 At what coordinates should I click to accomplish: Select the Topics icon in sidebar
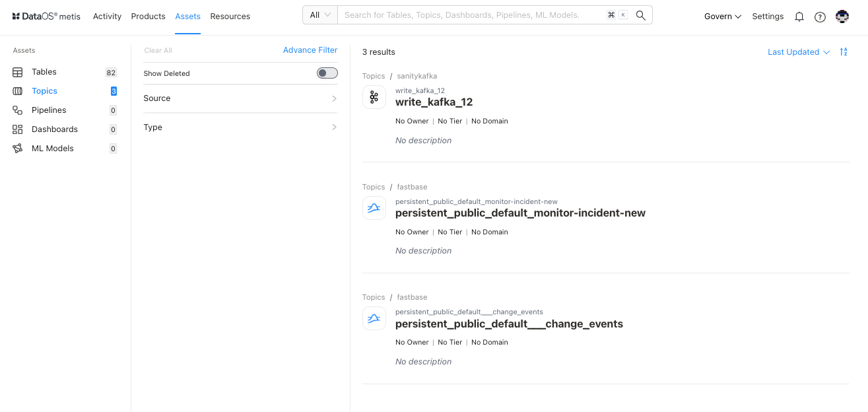tap(18, 91)
